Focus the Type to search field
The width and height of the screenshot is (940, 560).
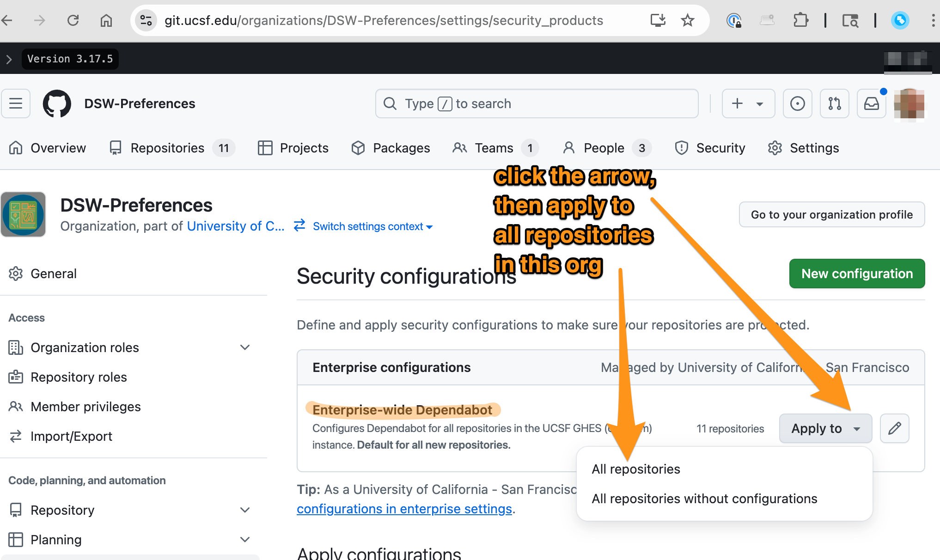tap(536, 103)
